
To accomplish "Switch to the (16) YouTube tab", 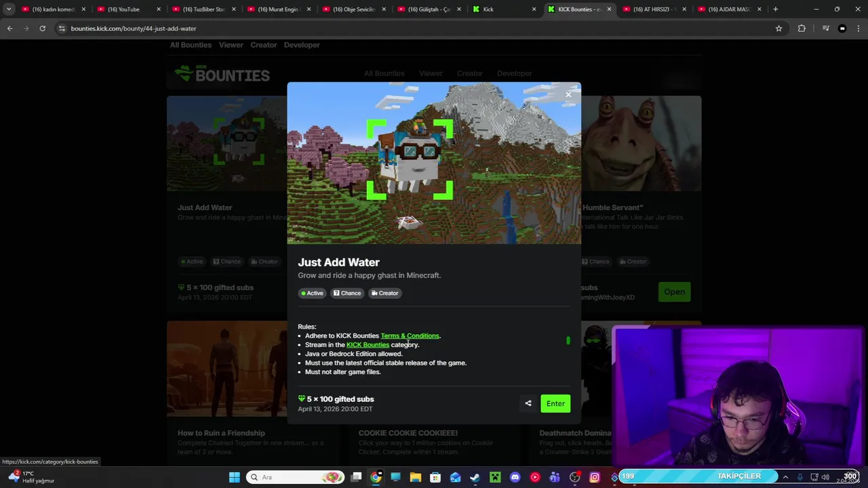I will (128, 9).
